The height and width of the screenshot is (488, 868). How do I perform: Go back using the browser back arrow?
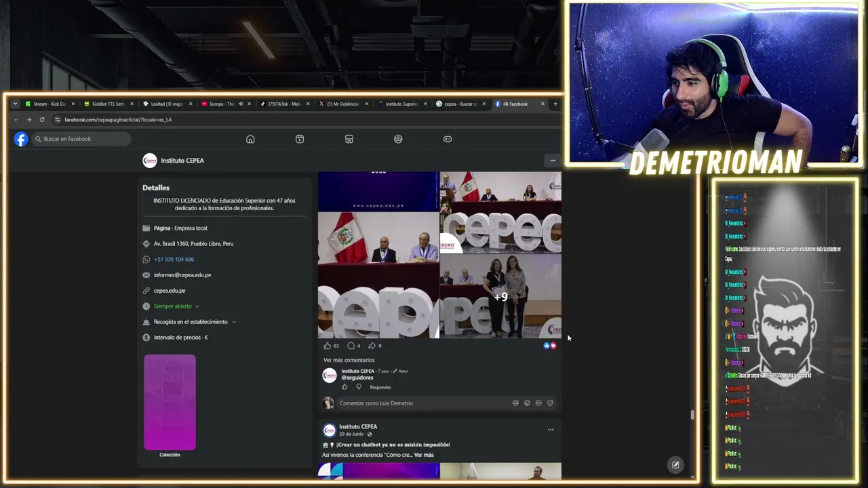click(x=16, y=120)
